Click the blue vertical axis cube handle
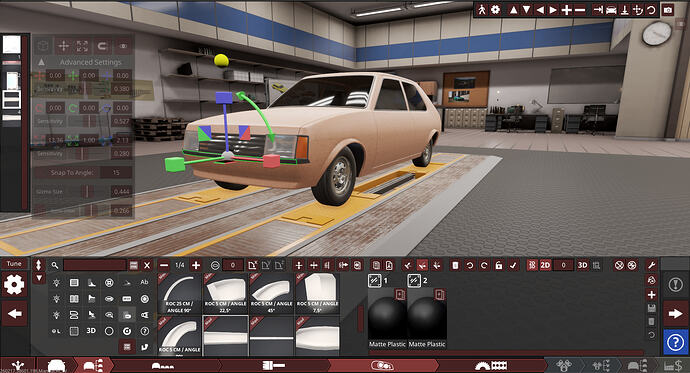The image size is (690, 373). point(224,97)
